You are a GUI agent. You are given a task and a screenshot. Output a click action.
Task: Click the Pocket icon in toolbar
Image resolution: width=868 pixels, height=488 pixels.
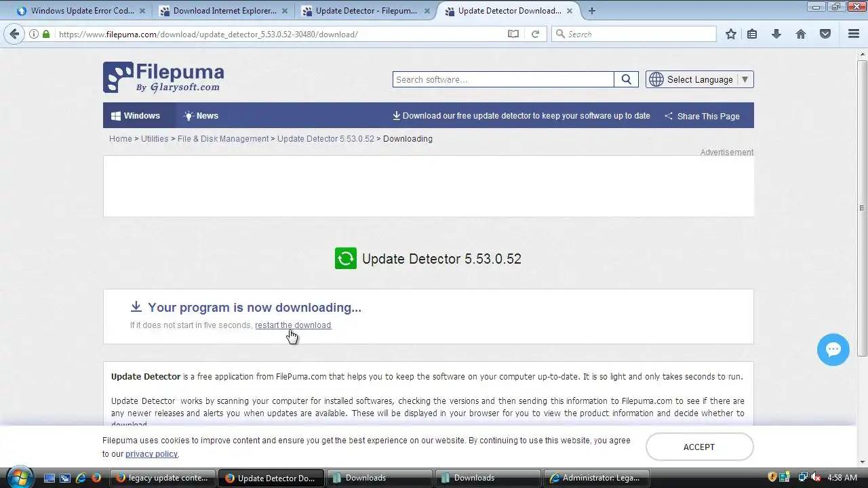coord(825,34)
